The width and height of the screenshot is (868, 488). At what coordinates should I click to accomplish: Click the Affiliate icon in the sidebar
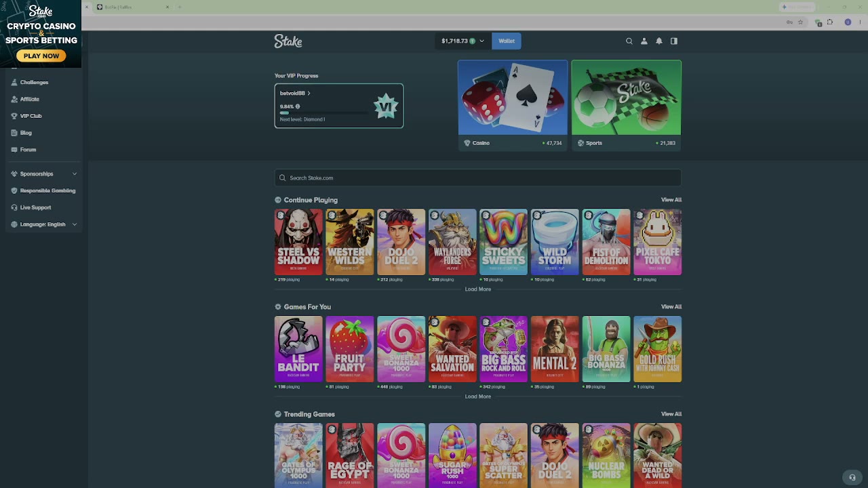(14, 99)
